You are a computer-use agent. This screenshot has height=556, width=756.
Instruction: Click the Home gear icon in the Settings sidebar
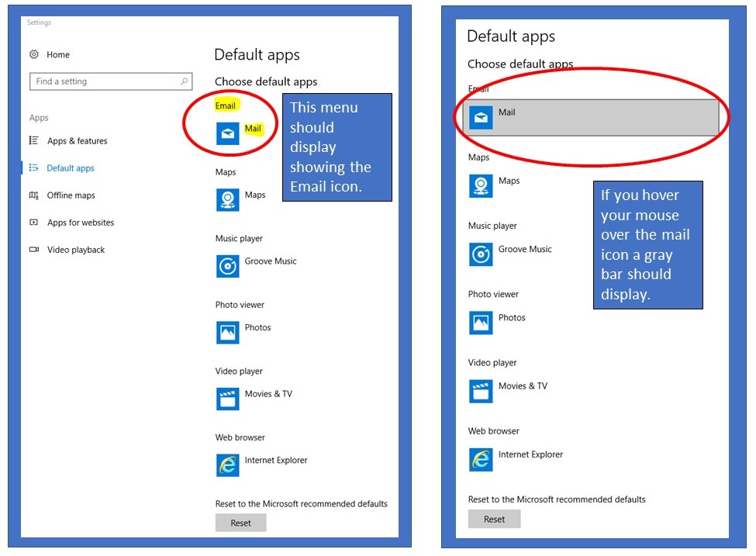point(34,55)
